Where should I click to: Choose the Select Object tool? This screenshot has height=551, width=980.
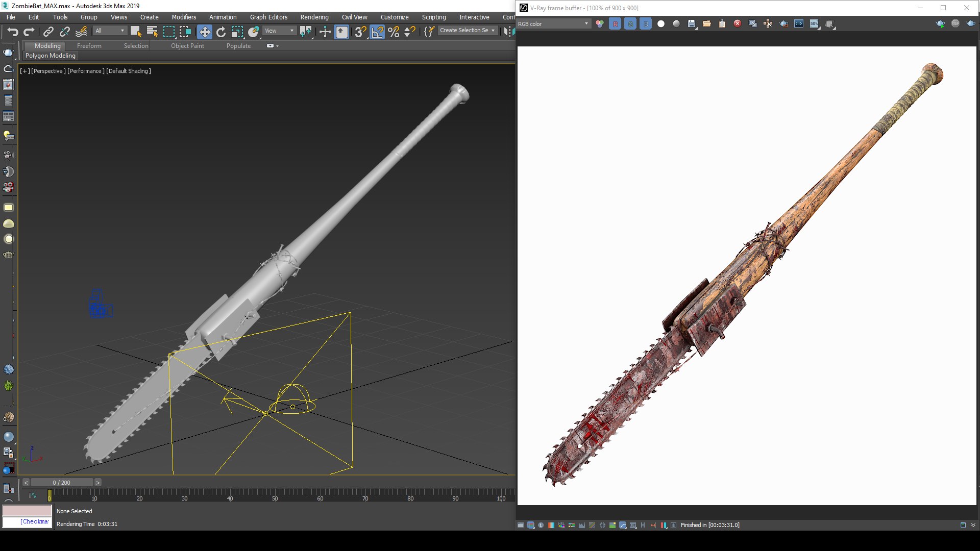coord(136,32)
